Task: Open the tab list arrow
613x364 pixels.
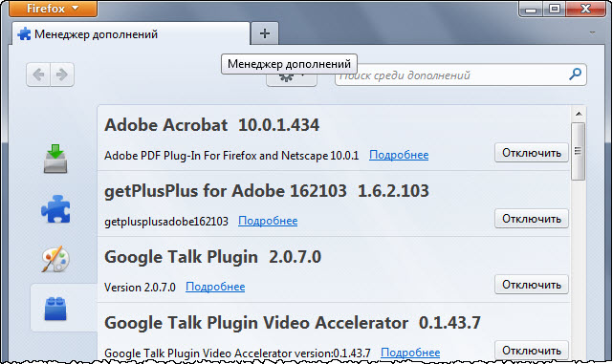Action: click(592, 32)
